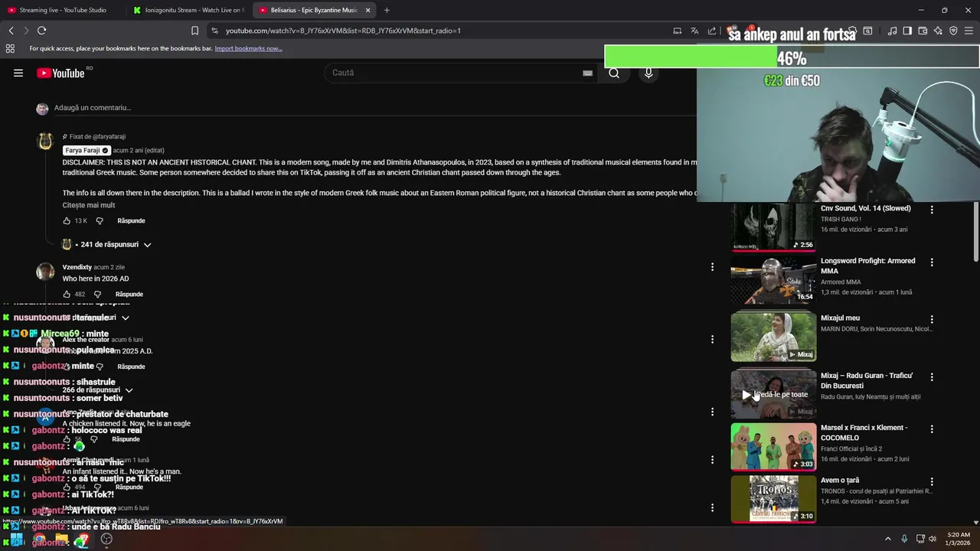
Task: Show hidden system tray icons
Action: 887,539
